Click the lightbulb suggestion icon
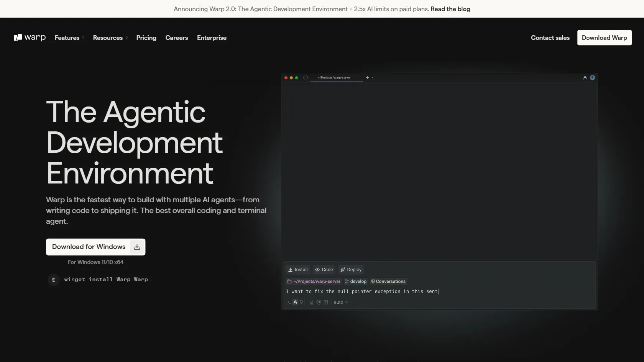The width and height of the screenshot is (644, 362). [x=301, y=302]
